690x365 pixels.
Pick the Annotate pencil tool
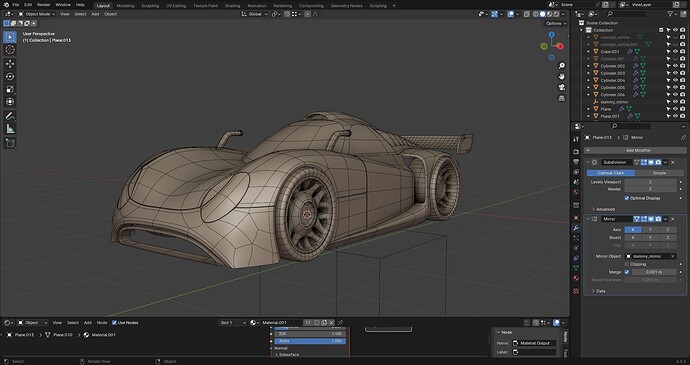pos(10,116)
